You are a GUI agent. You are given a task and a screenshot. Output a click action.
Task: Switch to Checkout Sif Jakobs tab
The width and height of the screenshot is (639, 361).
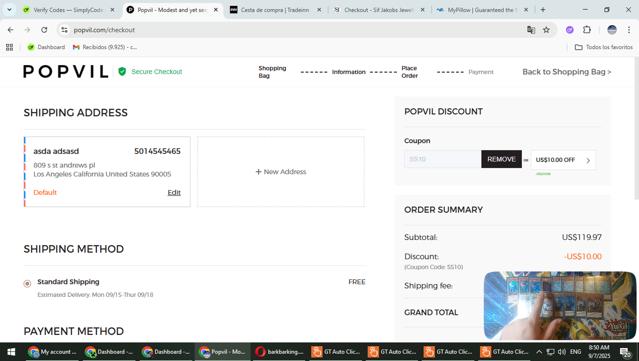379,10
